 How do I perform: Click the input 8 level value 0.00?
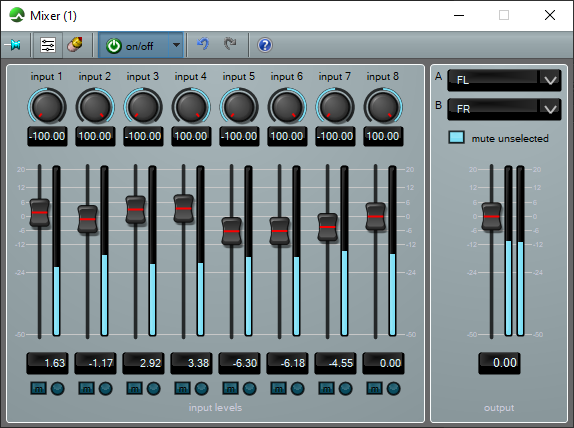[383, 363]
